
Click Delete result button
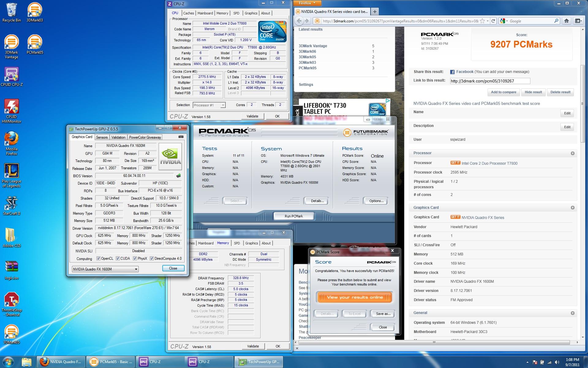coord(560,92)
